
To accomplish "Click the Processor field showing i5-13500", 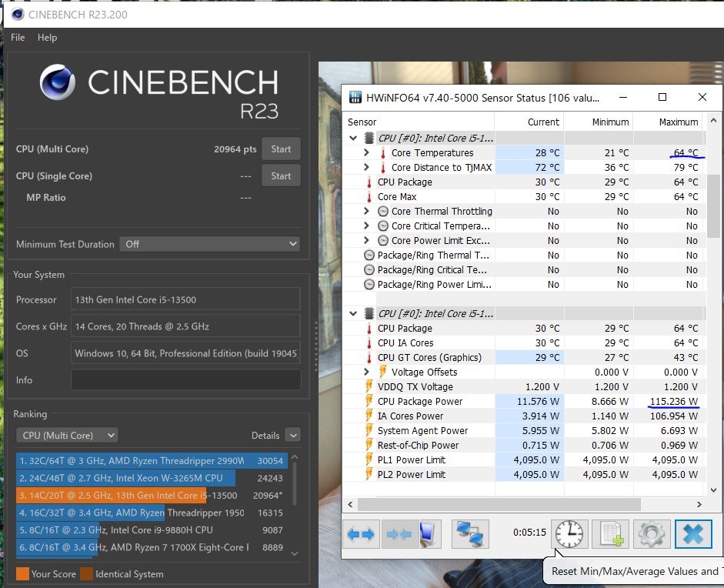I will (x=185, y=299).
